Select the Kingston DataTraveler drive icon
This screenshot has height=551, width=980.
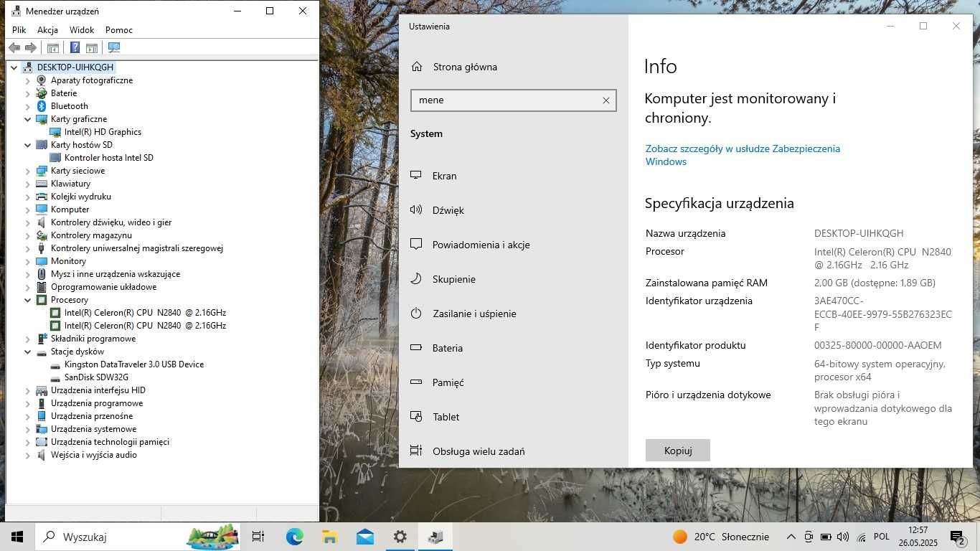point(55,364)
